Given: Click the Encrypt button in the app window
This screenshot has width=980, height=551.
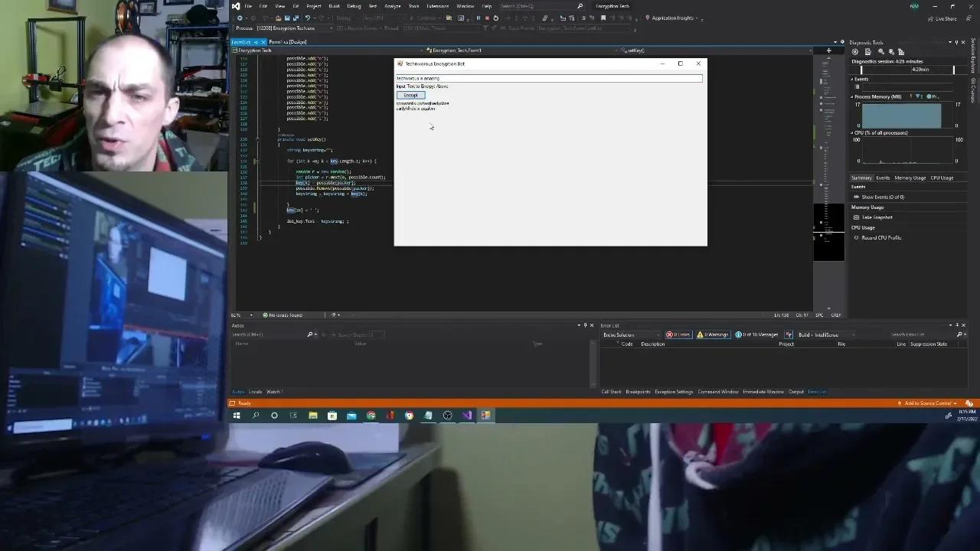Looking at the screenshot, I should click(x=410, y=95).
